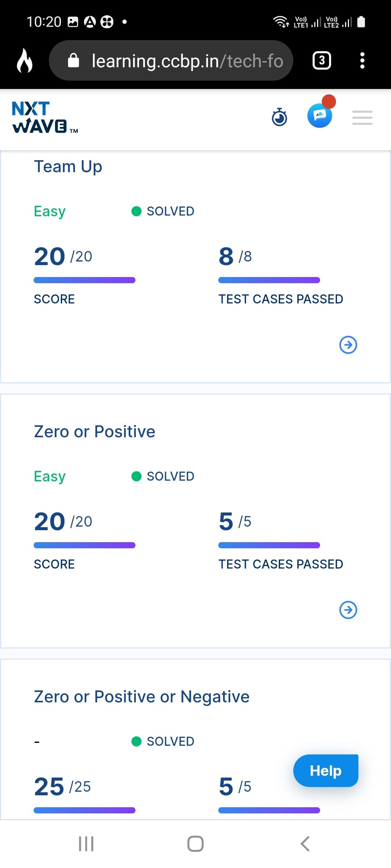The width and height of the screenshot is (391, 868).
Task: Tap Android back navigation button
Action: (305, 844)
